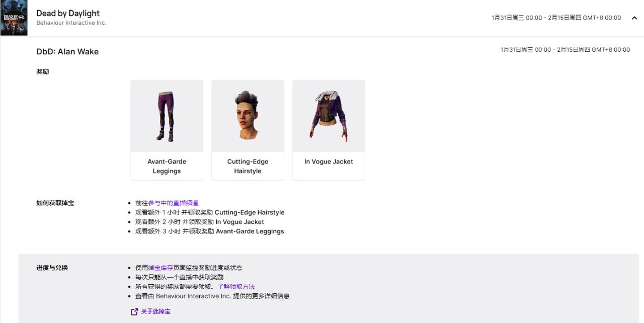Open the Cutting-Edge Hairstyle reward image
This screenshot has height=323, width=644.
248,116
